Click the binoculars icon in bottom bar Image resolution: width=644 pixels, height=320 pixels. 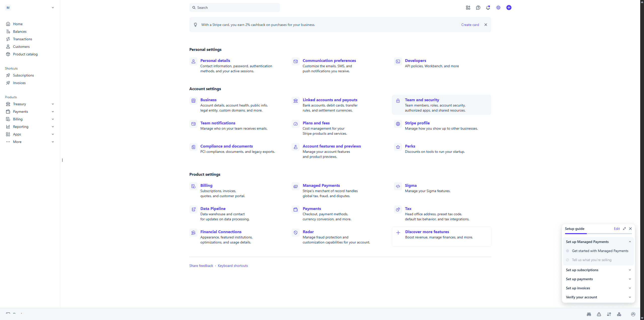589,314
